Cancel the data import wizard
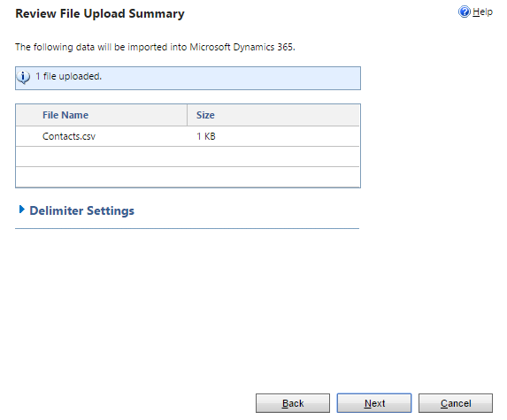This screenshot has width=507, height=420. click(456, 403)
